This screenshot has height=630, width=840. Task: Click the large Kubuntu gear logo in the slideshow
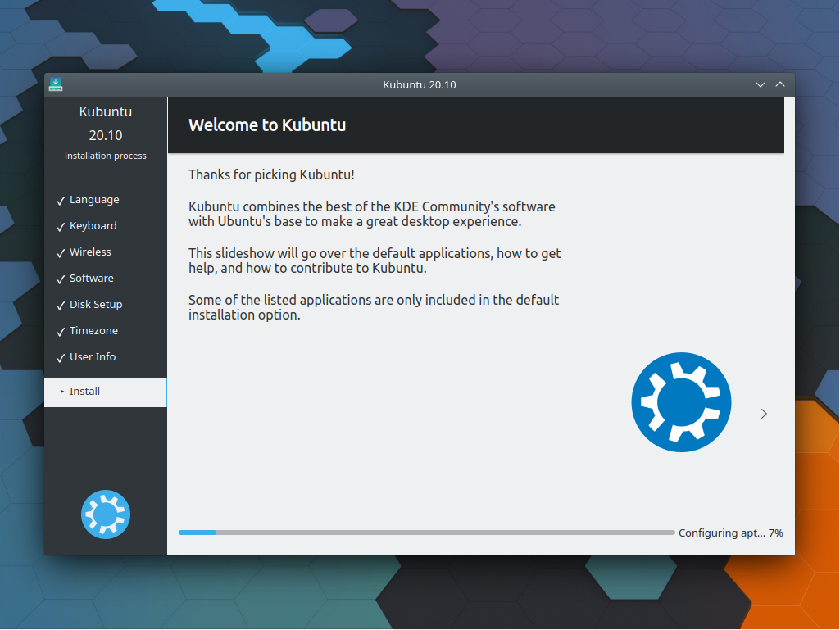click(x=681, y=401)
